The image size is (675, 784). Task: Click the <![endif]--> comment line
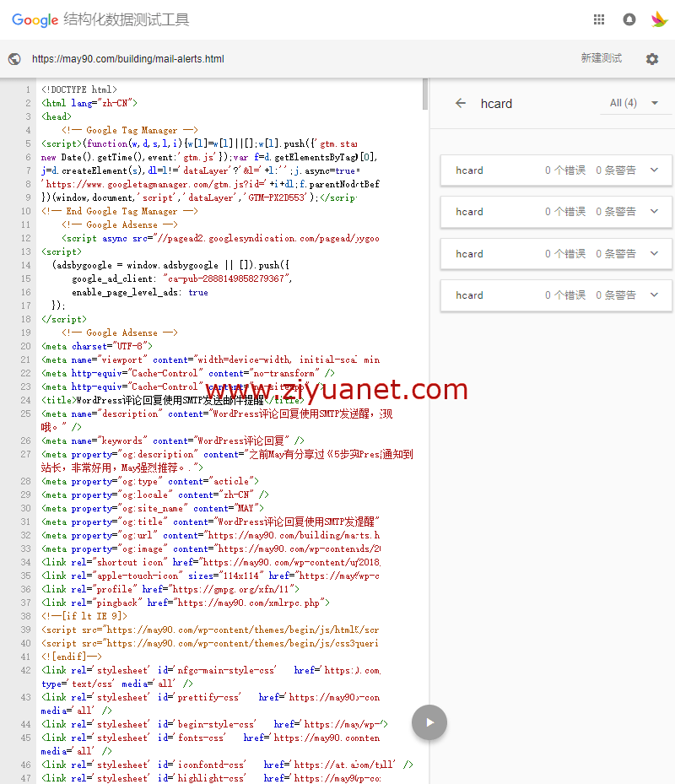72,657
